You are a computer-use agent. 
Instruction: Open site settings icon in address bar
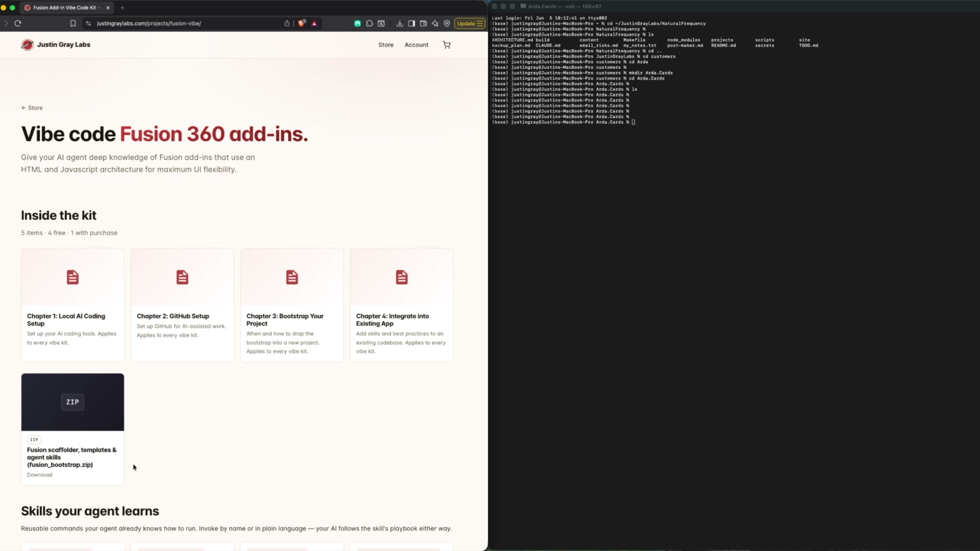coord(88,23)
